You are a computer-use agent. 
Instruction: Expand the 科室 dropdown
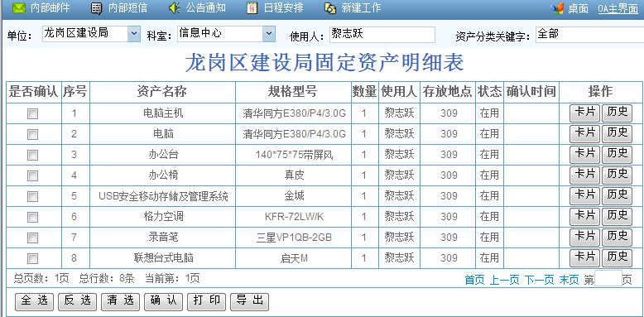[268, 34]
